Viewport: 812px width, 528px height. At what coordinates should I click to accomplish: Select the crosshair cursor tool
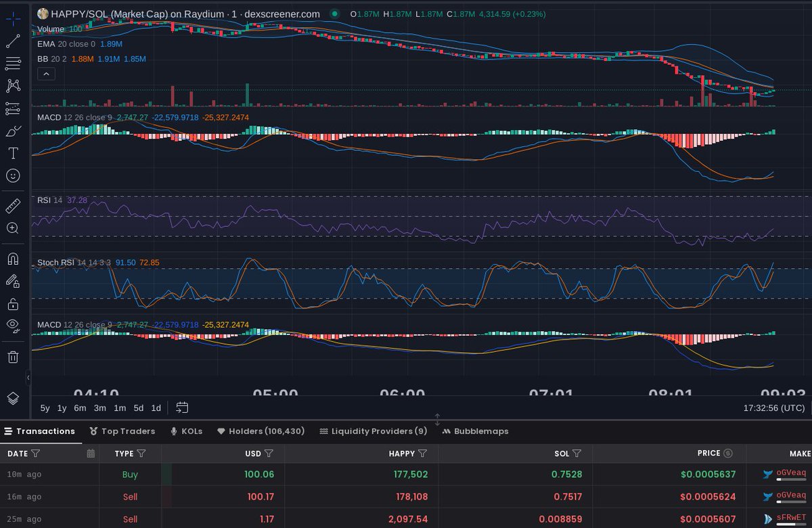point(13,18)
